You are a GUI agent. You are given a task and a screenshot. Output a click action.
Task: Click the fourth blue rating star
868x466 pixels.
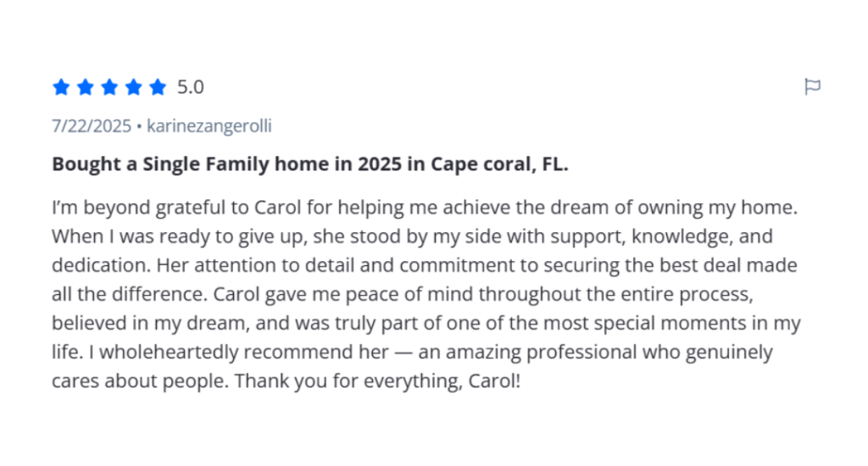pyautogui.click(x=133, y=86)
